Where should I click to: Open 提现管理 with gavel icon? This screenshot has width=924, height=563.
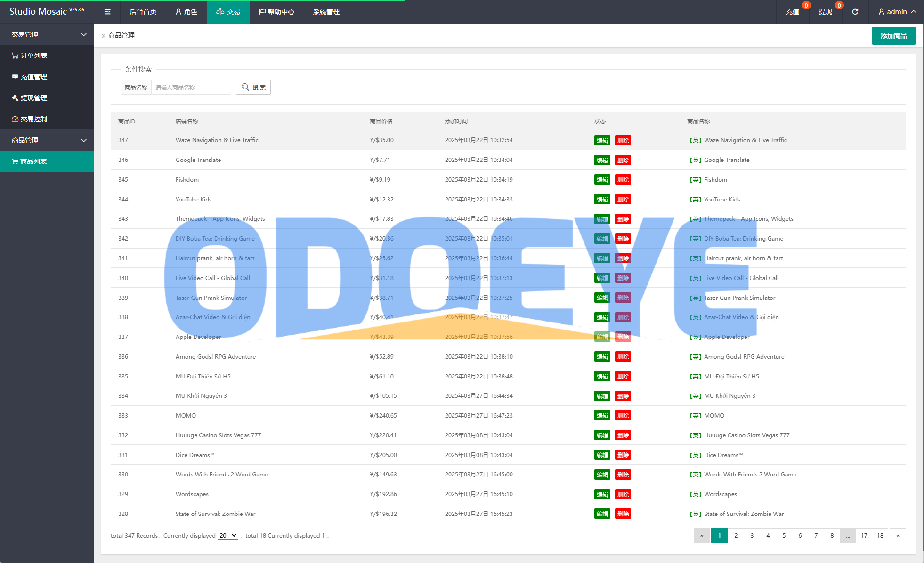[29, 98]
